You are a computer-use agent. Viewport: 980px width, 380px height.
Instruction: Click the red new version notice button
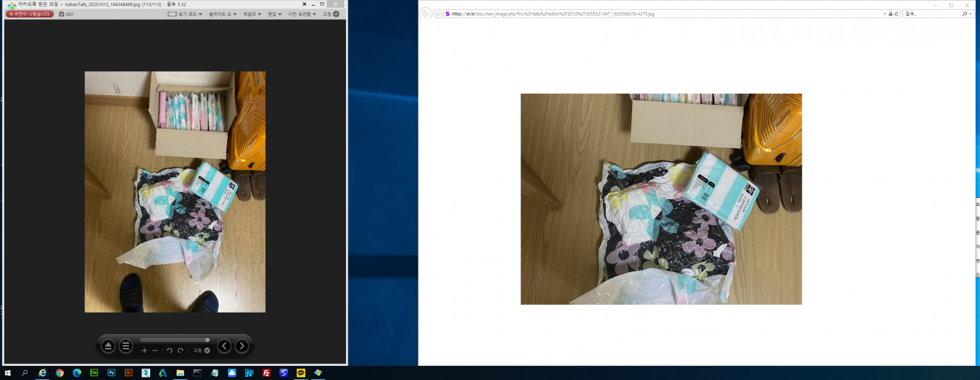tap(29, 14)
